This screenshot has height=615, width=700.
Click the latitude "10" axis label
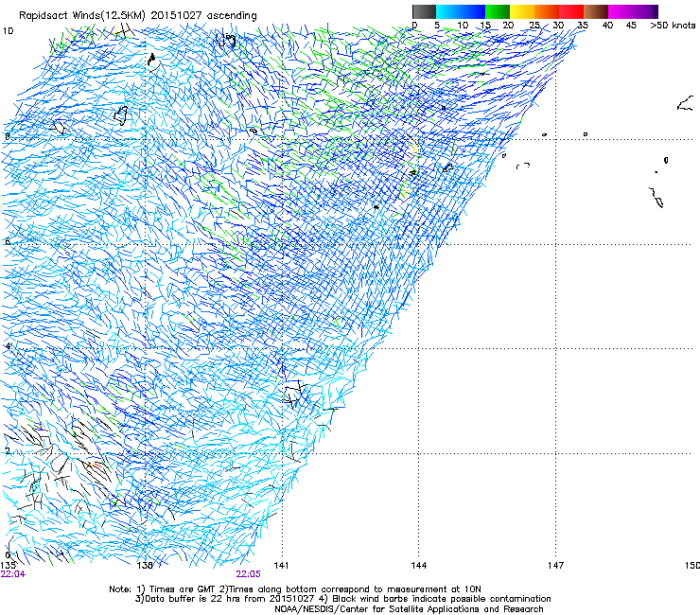(x=8, y=31)
